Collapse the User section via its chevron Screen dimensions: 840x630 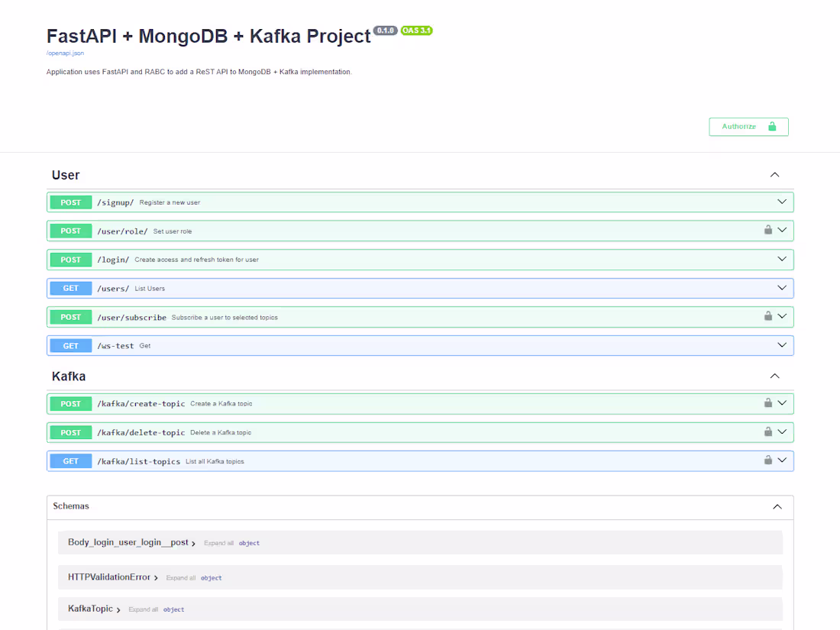(774, 174)
